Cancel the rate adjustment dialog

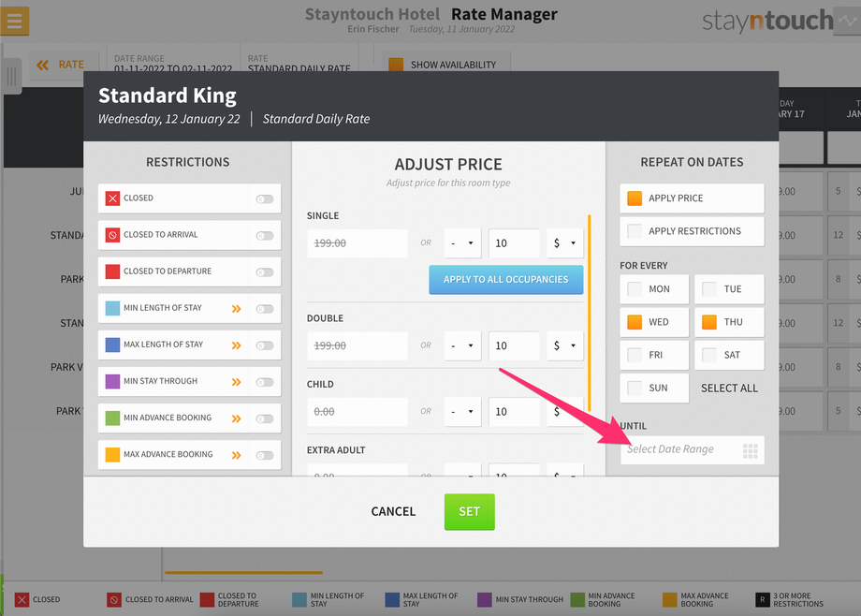point(393,511)
